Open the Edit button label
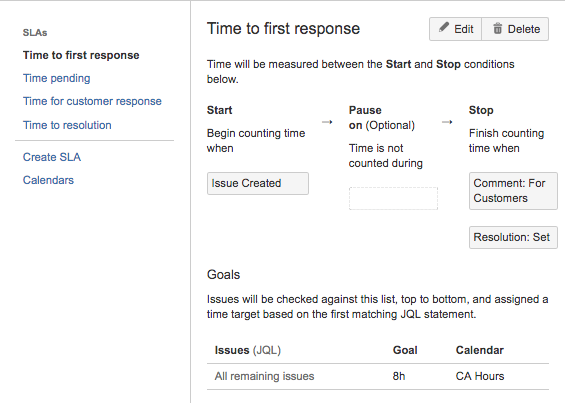This screenshot has width=565, height=403. [x=463, y=29]
